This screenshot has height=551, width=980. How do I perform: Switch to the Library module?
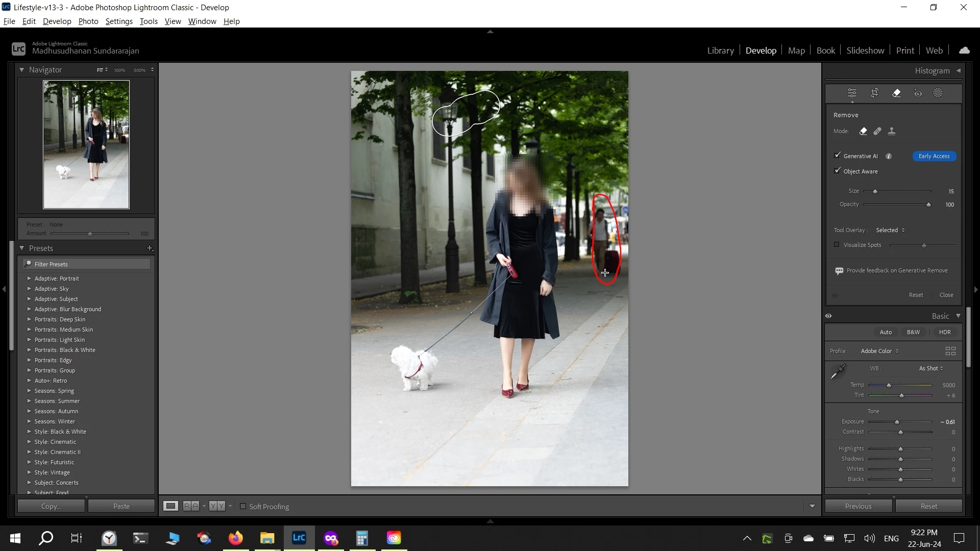(x=720, y=50)
